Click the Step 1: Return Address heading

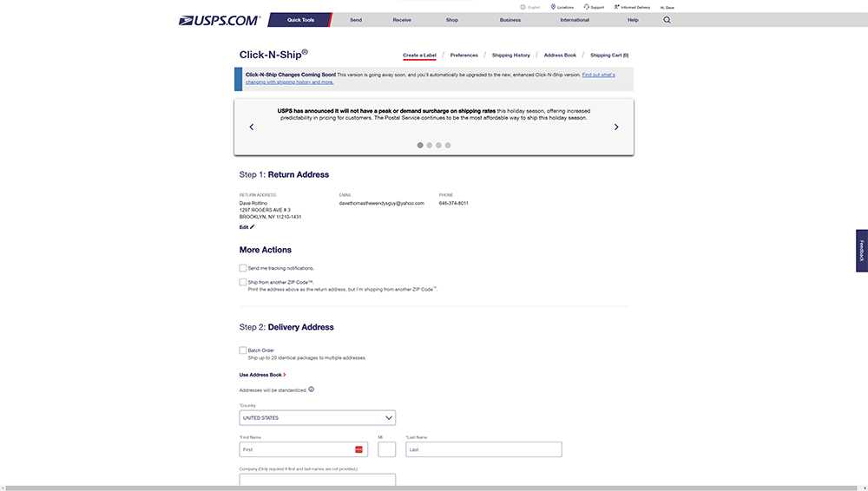[x=284, y=174]
